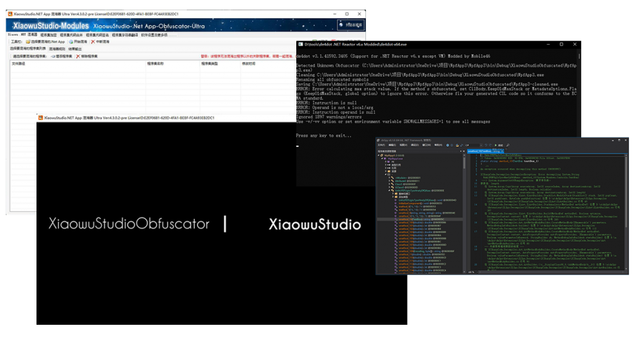Viewport: 644px width, 343px height.
Task: Click the 修改时间 column header
Action: 267,63
